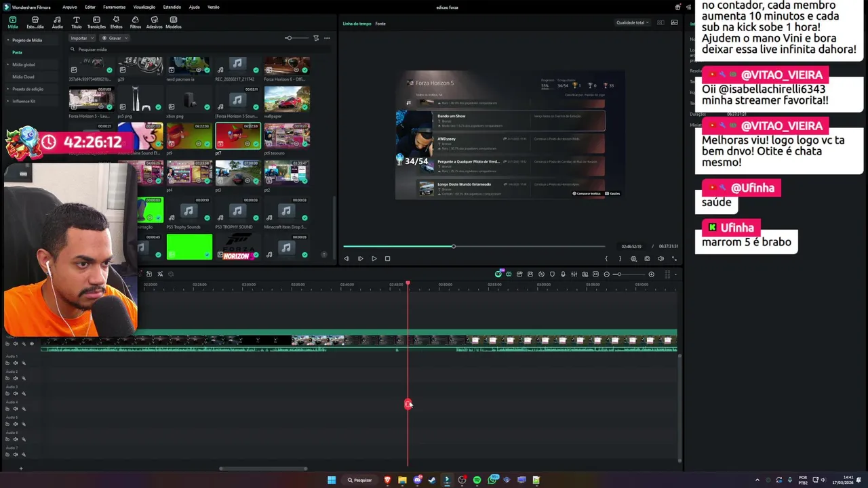Screen dimensions: 868x488
Task: Expand the Influence Kit tree item
Action: click(x=8, y=101)
